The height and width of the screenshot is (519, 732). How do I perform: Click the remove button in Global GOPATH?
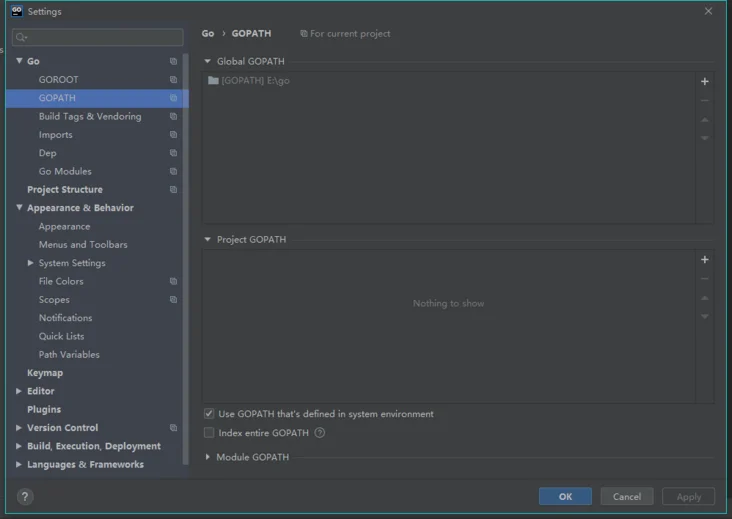click(x=704, y=100)
